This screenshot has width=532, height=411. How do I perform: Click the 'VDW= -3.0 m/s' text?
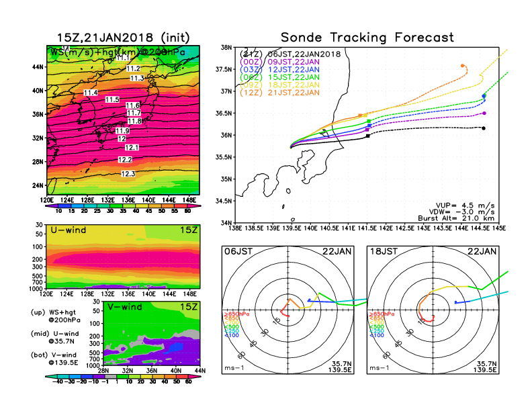(x=461, y=212)
